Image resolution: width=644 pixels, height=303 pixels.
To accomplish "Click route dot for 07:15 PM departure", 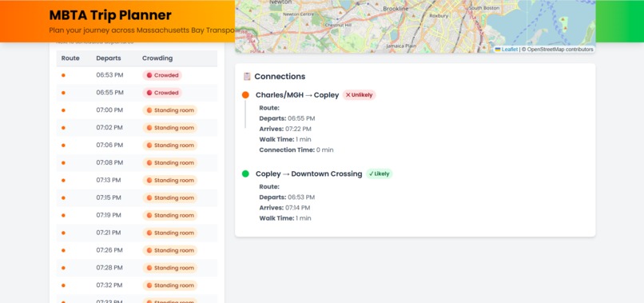I will pos(63,197).
